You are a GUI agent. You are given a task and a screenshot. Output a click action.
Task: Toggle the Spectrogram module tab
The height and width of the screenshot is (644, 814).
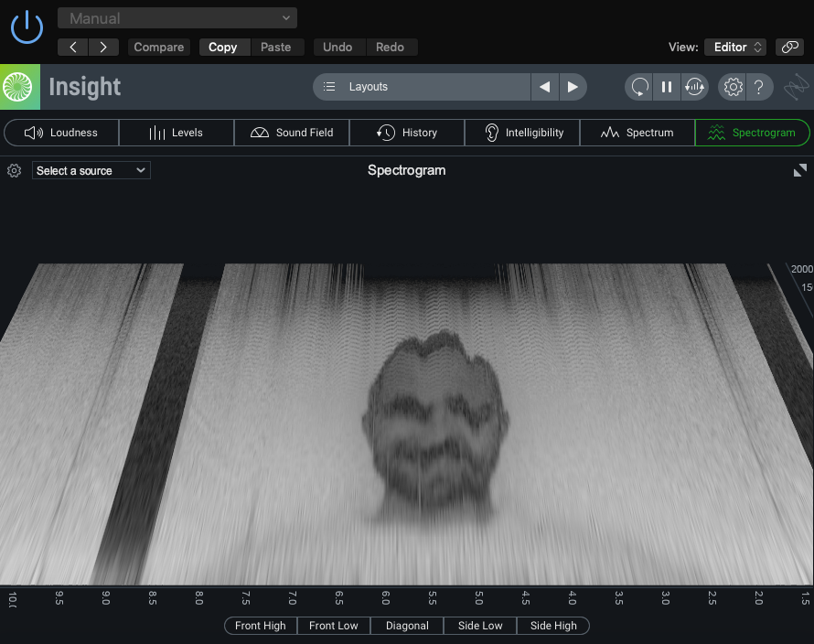coord(752,133)
